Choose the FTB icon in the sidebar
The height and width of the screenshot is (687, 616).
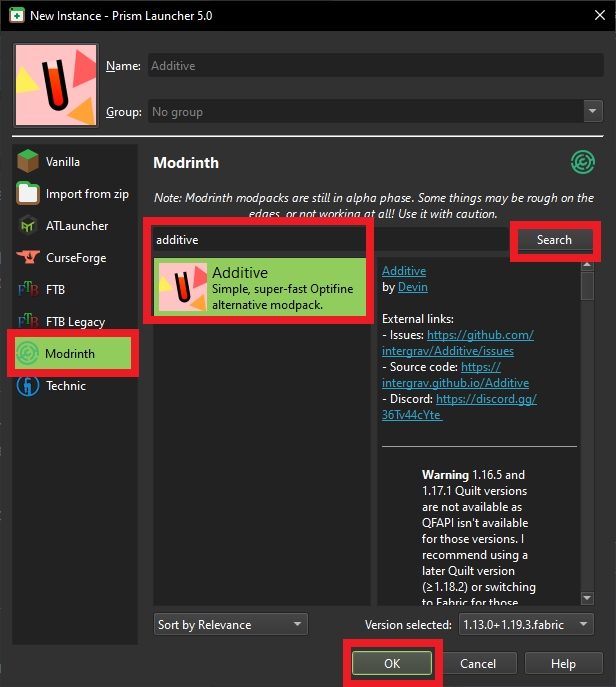tap(28, 289)
